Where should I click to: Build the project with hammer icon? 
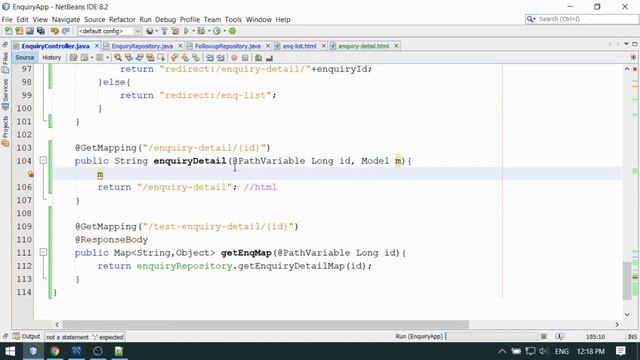click(x=164, y=31)
